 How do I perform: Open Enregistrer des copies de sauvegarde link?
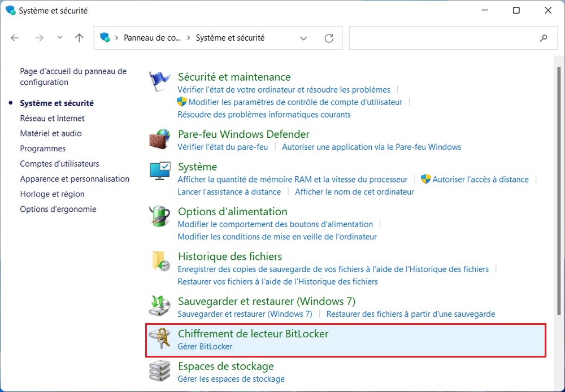click(x=333, y=269)
